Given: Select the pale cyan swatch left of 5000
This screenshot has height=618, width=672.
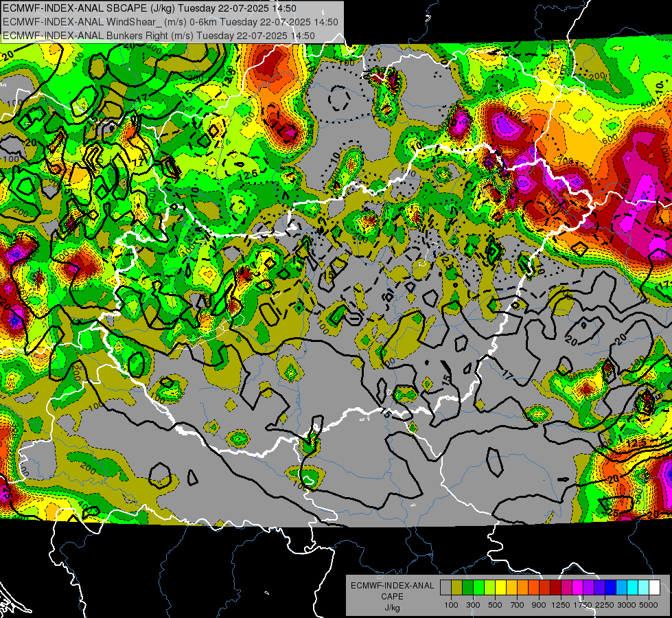Looking at the screenshot, I should [x=644, y=587].
